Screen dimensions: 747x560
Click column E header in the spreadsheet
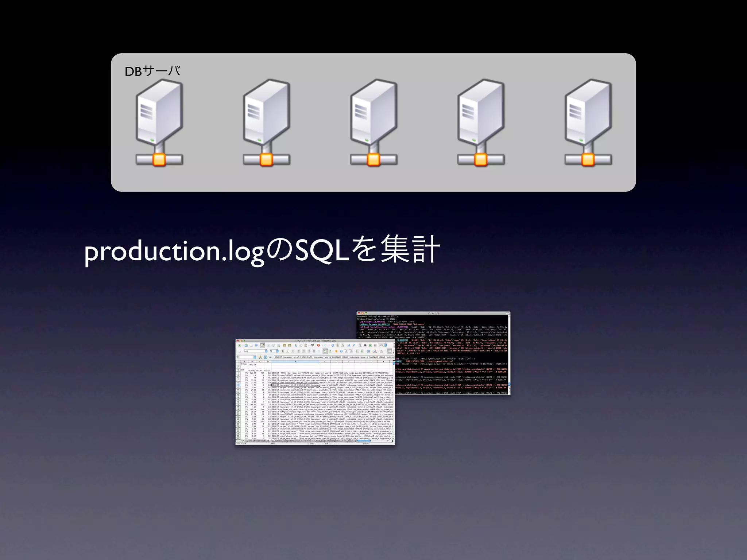[x=295, y=362]
